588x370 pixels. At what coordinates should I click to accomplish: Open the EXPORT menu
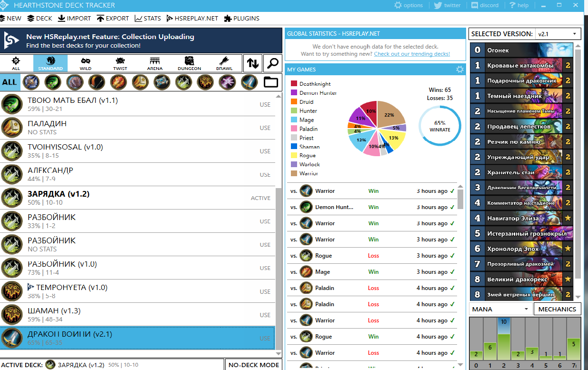(x=113, y=18)
